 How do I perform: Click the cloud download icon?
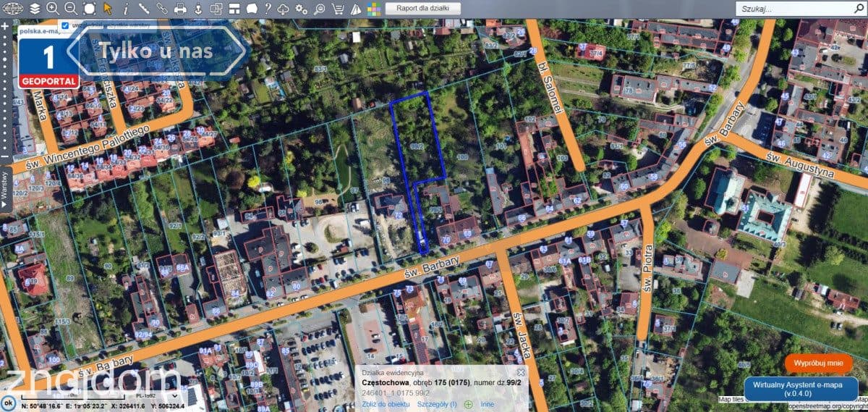(284, 9)
